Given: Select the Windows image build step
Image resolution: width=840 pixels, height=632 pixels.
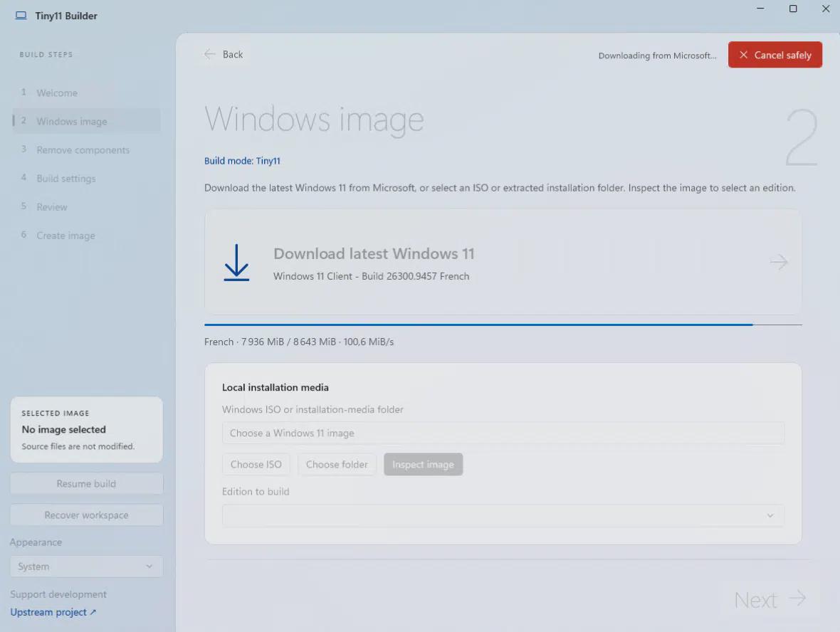Looking at the screenshot, I should click(87, 121).
